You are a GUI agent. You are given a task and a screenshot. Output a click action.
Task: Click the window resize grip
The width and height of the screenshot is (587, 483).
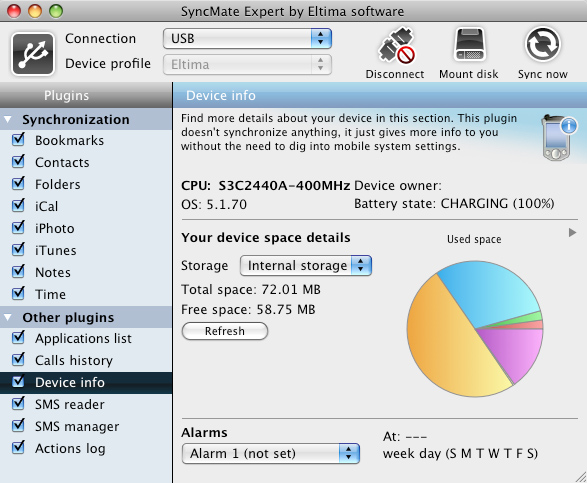pyautogui.click(x=581, y=477)
